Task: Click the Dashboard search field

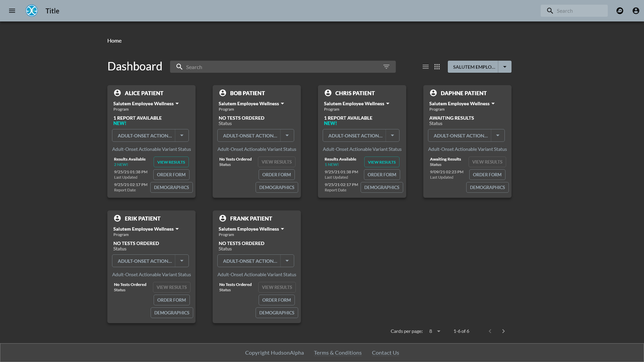Action: coord(282,67)
